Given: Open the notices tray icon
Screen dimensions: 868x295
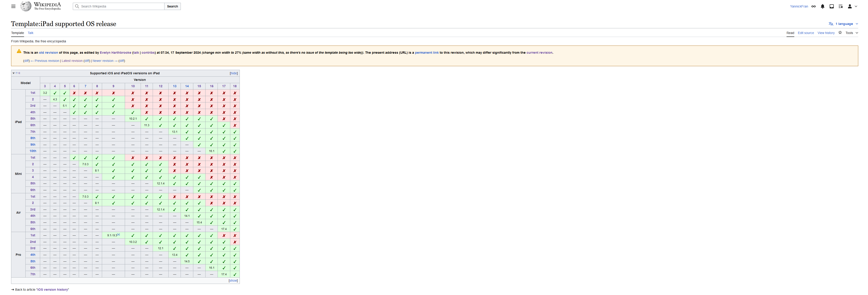Looking at the screenshot, I should [x=832, y=6].
